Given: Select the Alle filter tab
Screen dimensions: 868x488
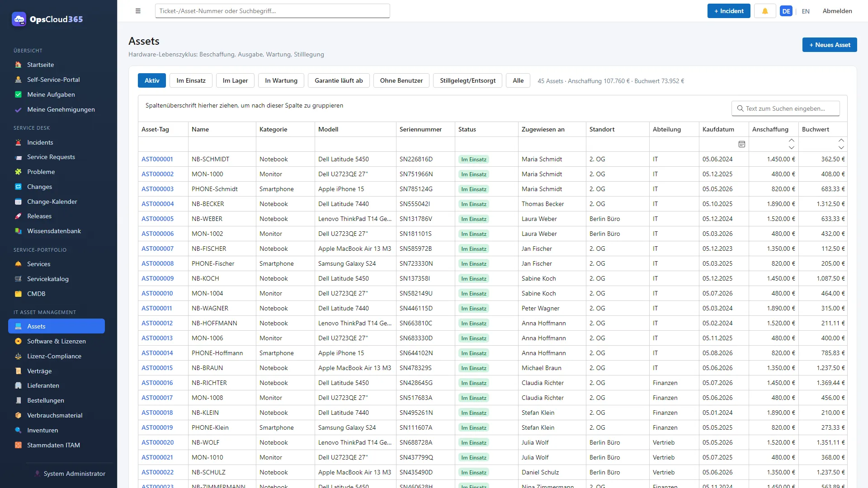Looking at the screenshot, I should point(518,80).
